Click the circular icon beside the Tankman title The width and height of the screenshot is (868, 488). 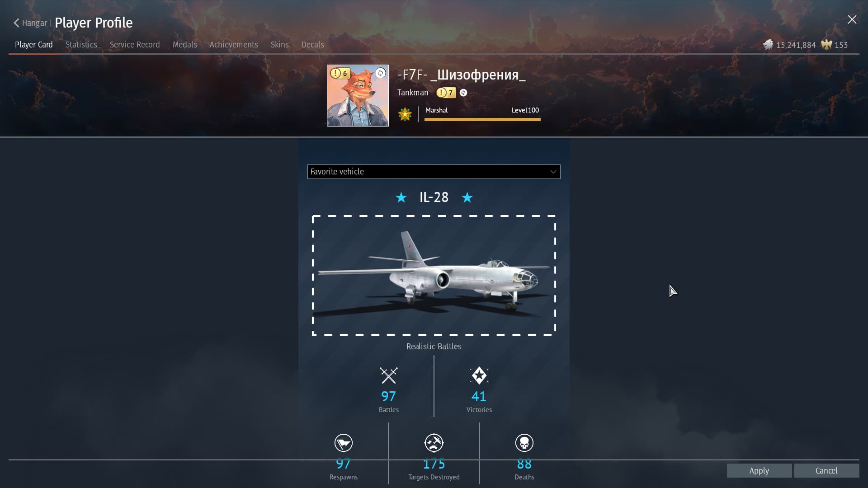coord(463,93)
